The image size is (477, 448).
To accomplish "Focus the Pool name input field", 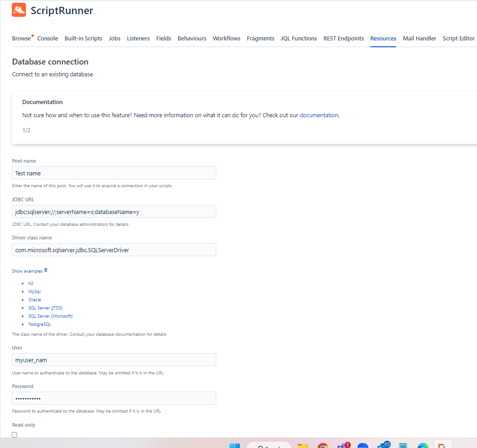I will [114, 173].
